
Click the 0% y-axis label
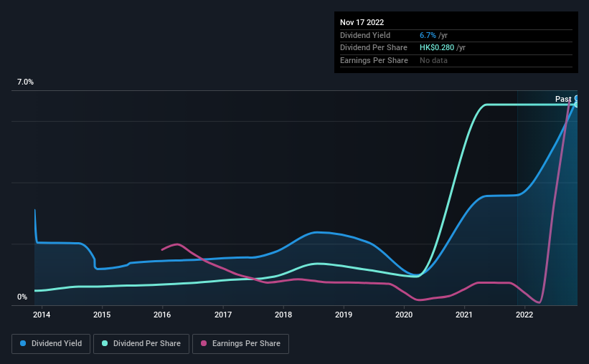[22, 297]
